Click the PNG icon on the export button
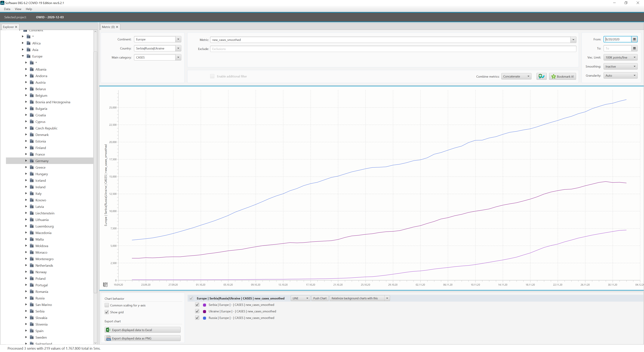This screenshot has height=352, width=644. [x=108, y=338]
